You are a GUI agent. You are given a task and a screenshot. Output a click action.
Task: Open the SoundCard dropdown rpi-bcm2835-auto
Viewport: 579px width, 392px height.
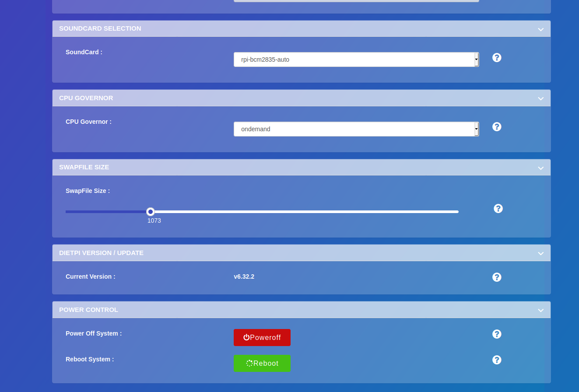[x=356, y=59]
